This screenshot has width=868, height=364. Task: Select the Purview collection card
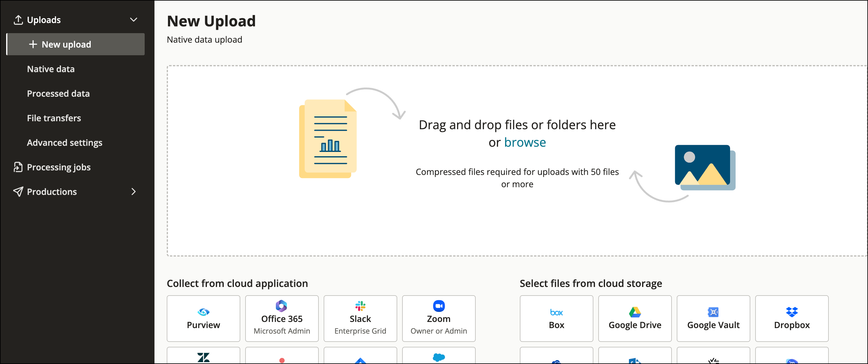(204, 319)
